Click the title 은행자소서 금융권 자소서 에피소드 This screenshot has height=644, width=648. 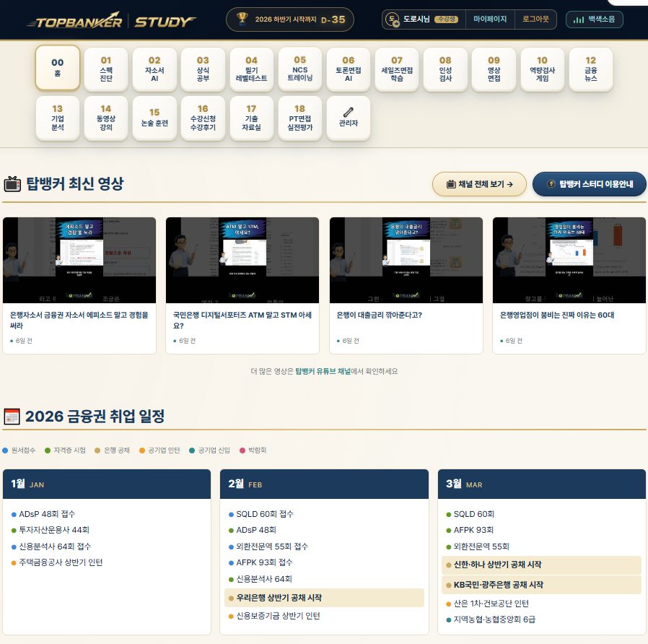(79, 320)
